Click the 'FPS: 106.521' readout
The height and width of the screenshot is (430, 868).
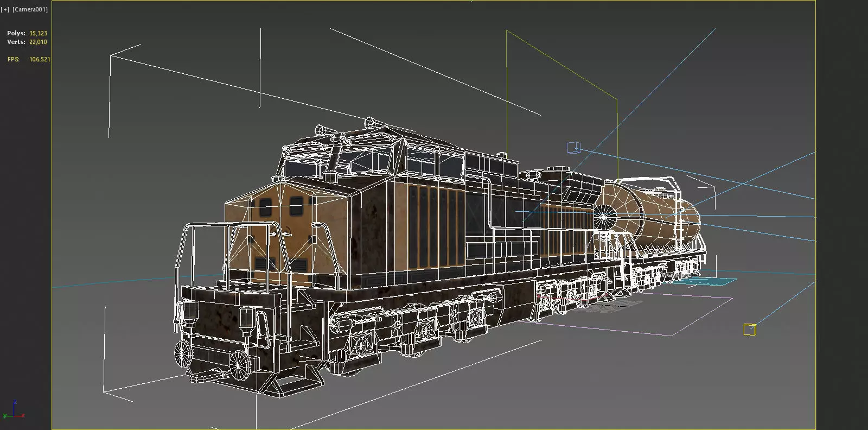coord(29,59)
